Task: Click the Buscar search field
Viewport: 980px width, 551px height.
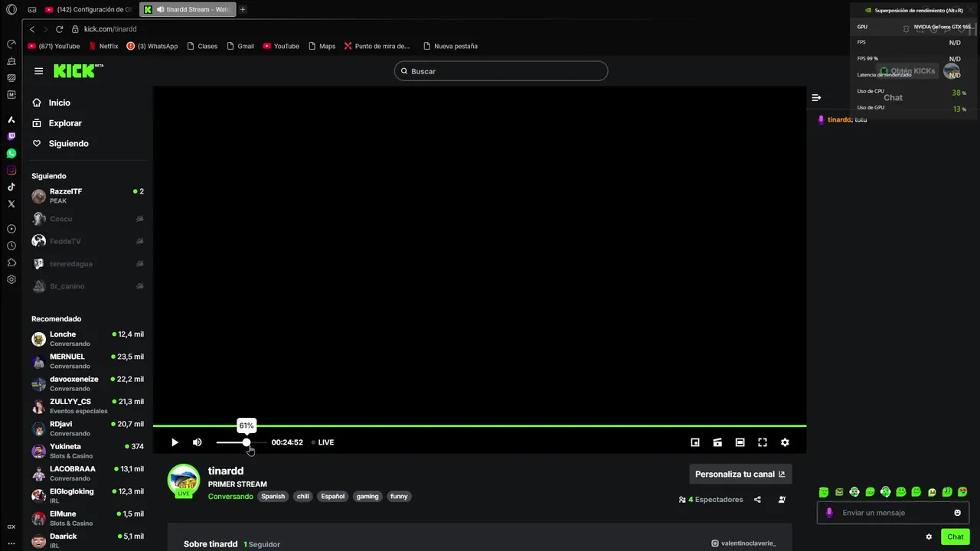Action: (x=501, y=71)
